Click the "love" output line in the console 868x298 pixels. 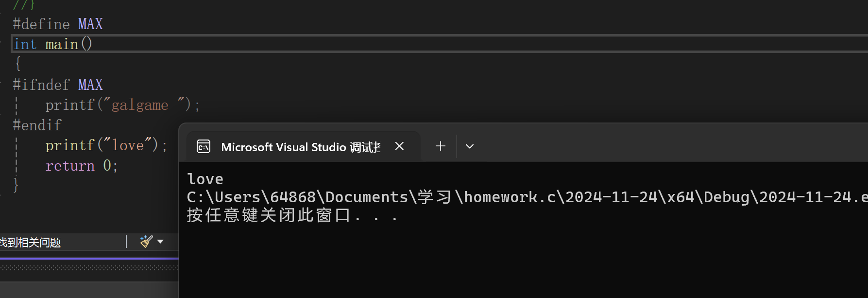point(205,179)
